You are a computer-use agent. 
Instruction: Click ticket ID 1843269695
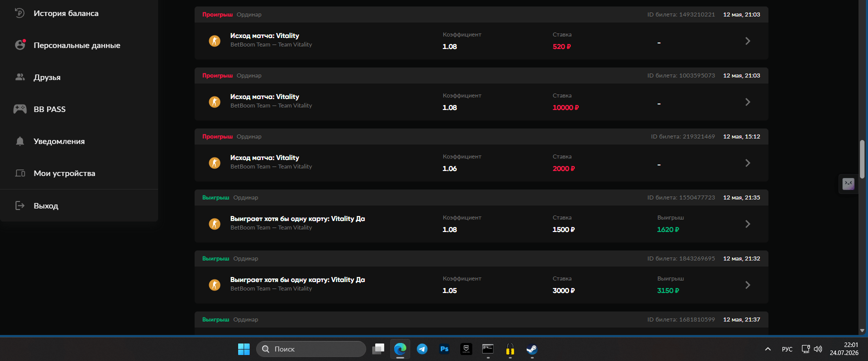tap(681, 258)
